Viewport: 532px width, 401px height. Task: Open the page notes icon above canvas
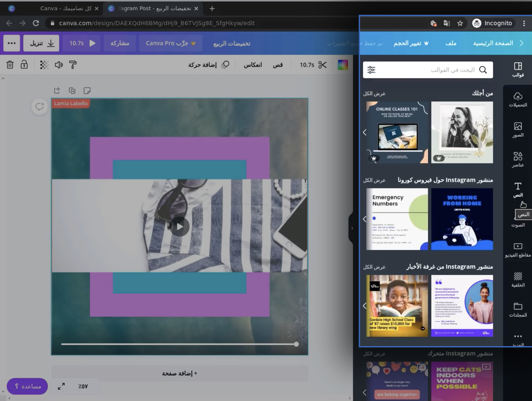(87, 90)
